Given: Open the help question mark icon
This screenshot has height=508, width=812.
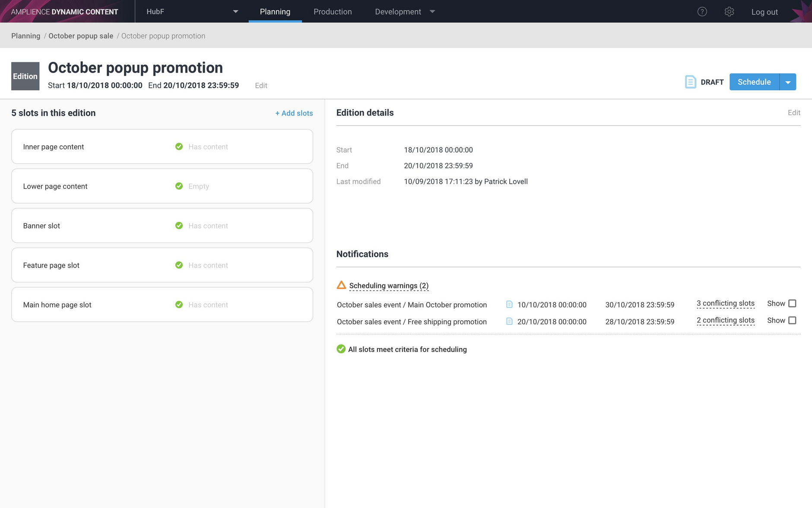Looking at the screenshot, I should tap(702, 12).
